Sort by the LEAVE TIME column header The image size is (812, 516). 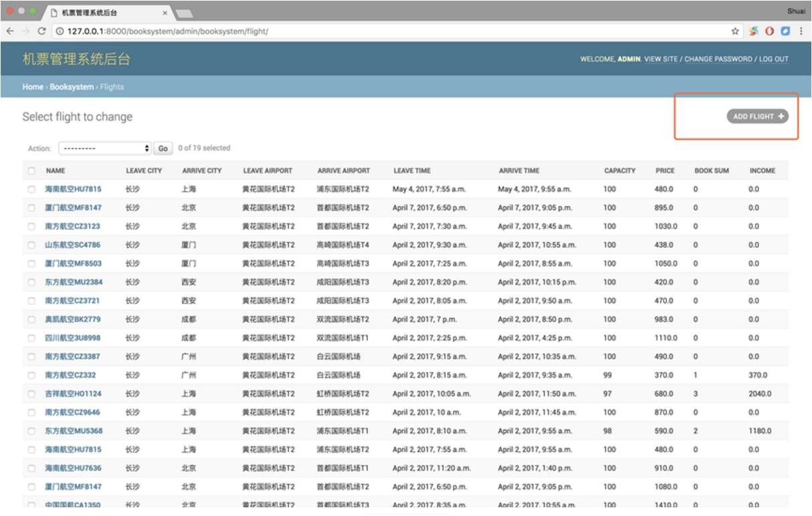click(412, 170)
